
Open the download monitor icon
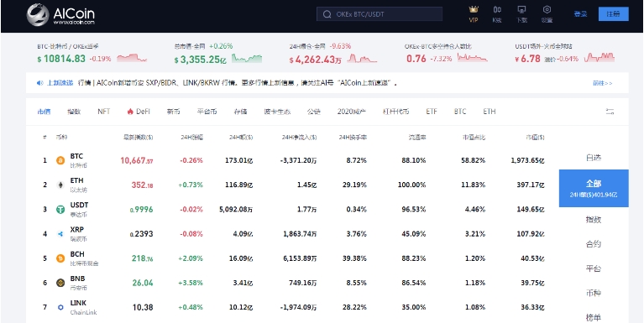(521, 9)
